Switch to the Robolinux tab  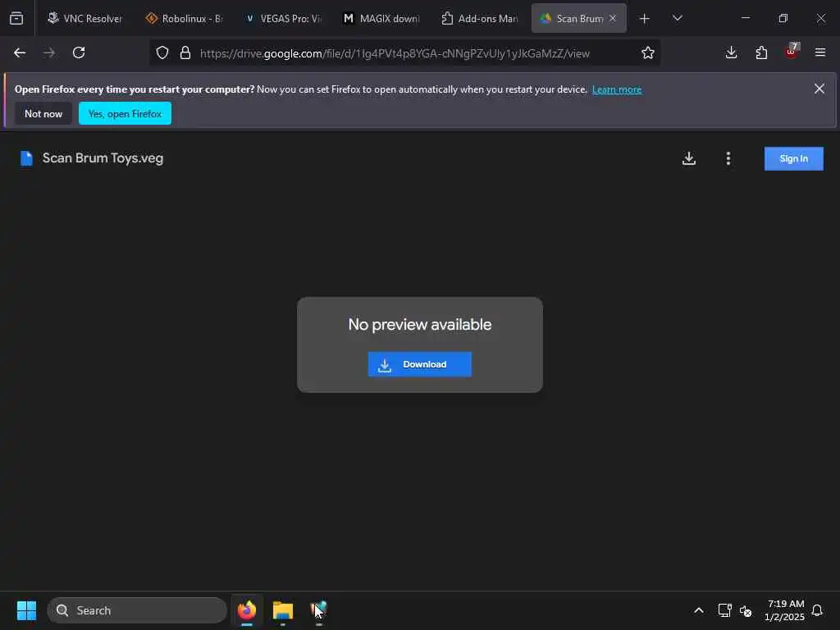[185, 18]
